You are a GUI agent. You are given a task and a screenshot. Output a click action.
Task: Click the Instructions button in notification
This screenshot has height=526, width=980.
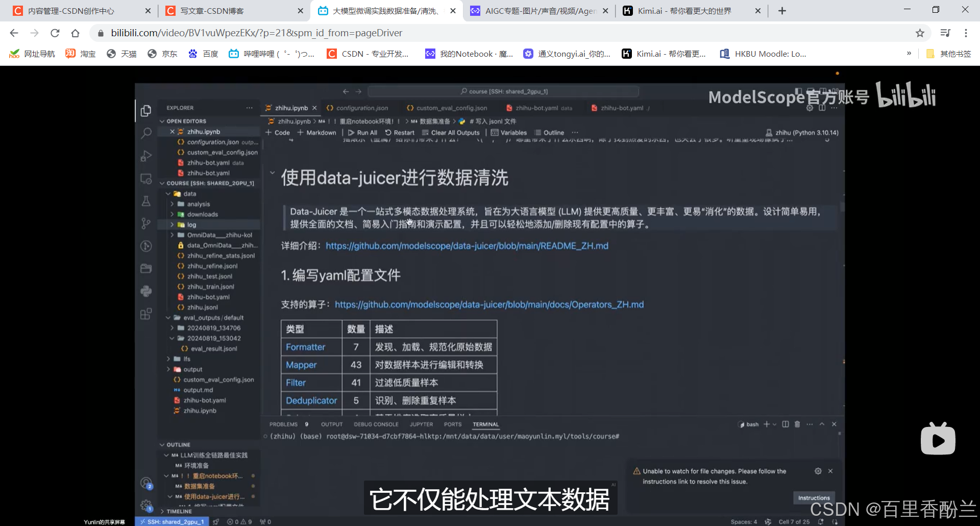[x=814, y=498]
